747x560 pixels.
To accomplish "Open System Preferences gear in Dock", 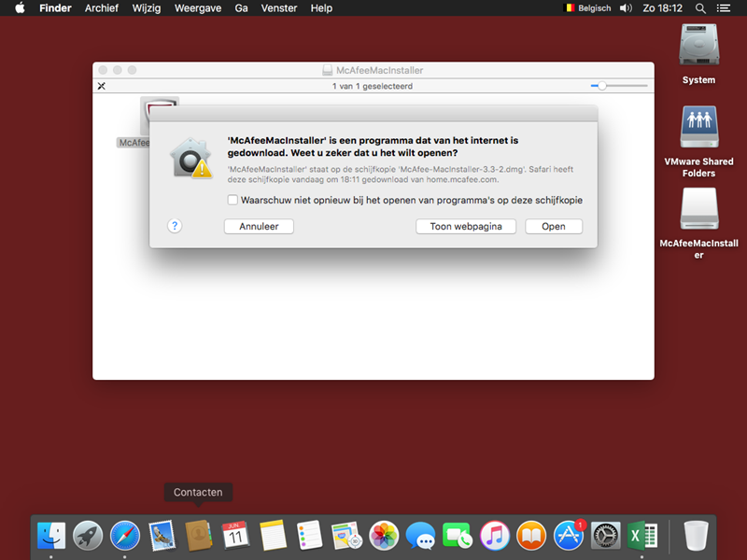I will pyautogui.click(x=605, y=535).
